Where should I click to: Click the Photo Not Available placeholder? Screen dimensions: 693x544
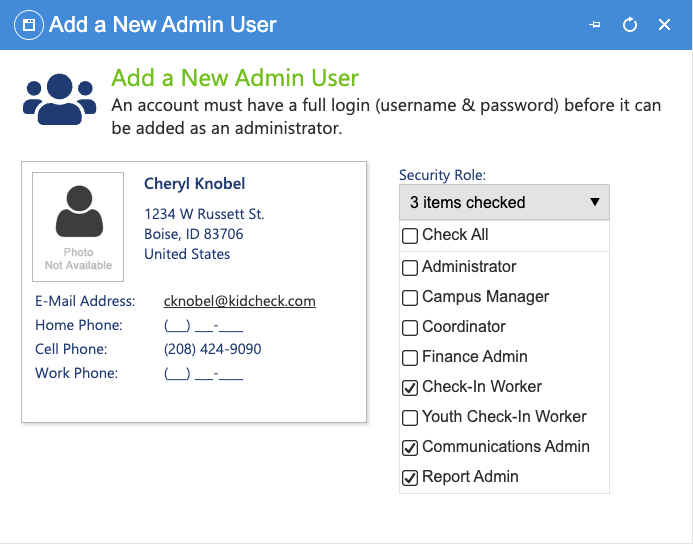(78, 227)
